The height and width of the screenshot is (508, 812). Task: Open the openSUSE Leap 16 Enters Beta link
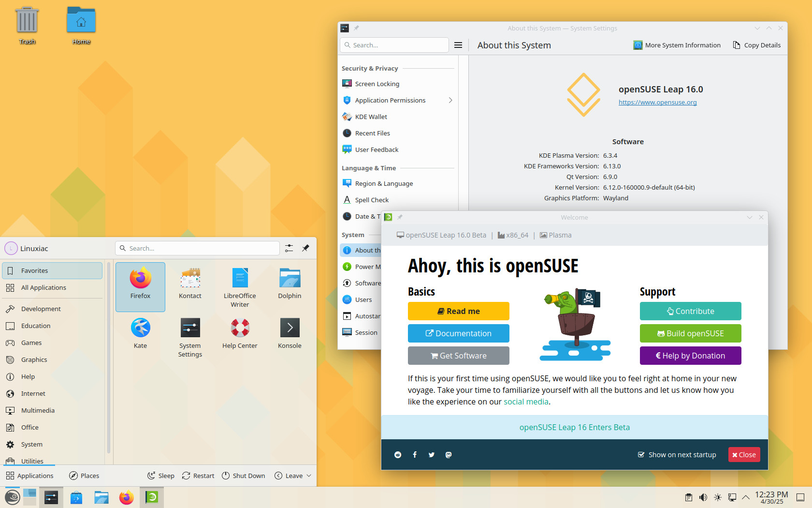click(574, 427)
